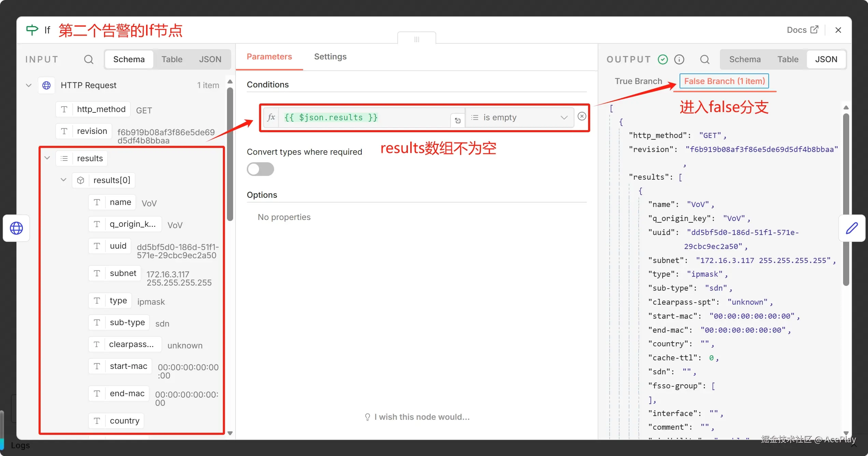The width and height of the screenshot is (868, 456).
Task: Switch to the Settings tab
Action: 330,57
